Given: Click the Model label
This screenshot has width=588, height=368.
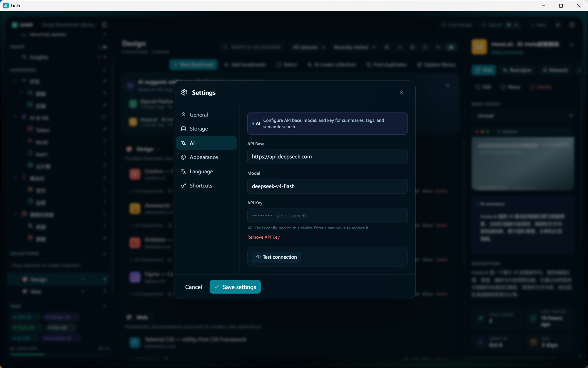Looking at the screenshot, I should pyautogui.click(x=254, y=173).
